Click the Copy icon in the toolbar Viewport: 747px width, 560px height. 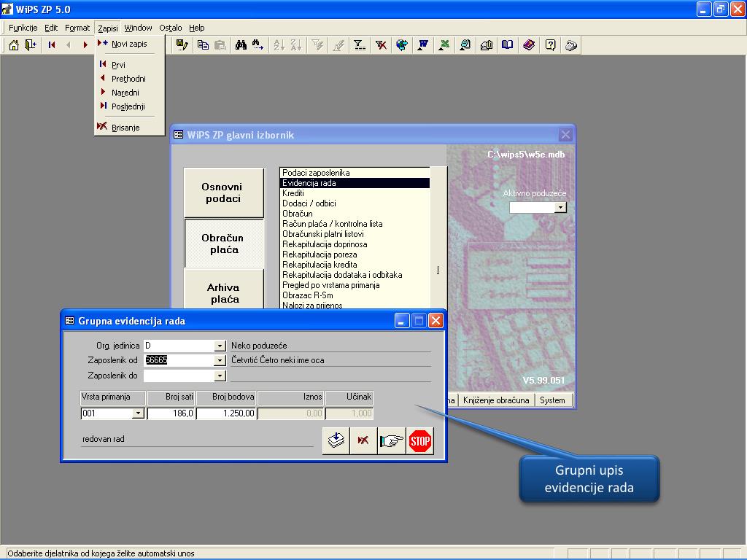(x=203, y=45)
